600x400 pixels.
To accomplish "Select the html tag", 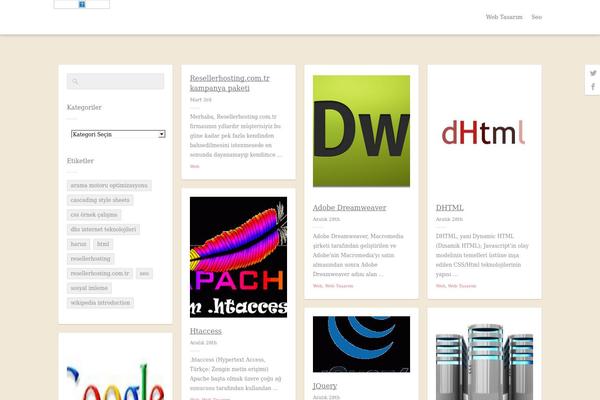I will (103, 244).
